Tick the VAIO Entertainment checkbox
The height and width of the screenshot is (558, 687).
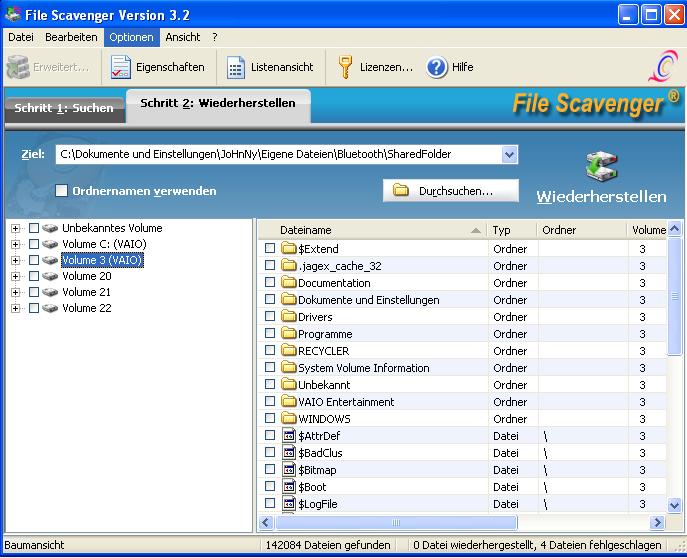coord(270,401)
